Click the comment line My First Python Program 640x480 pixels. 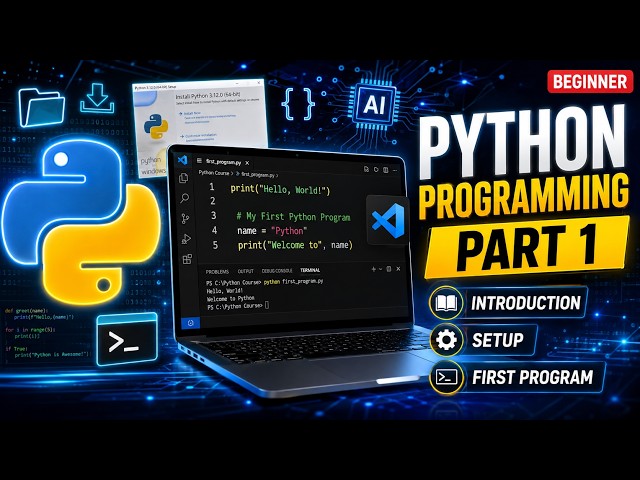293,217
